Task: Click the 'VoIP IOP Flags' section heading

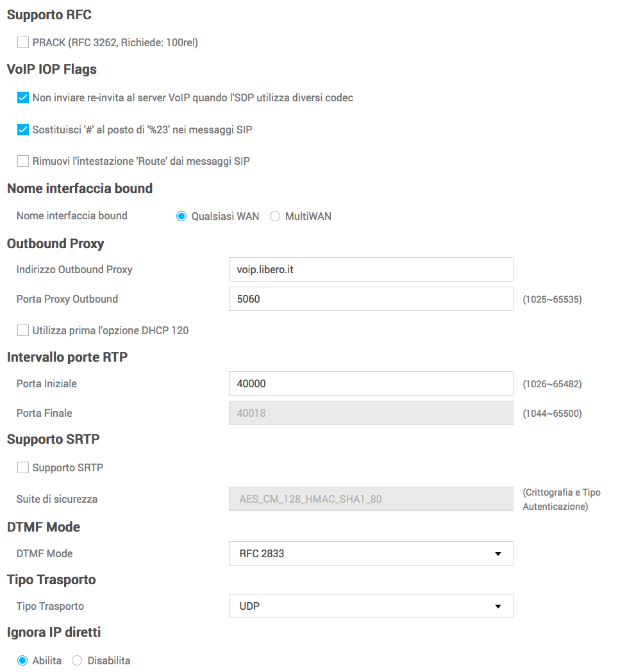Action: click(x=51, y=69)
